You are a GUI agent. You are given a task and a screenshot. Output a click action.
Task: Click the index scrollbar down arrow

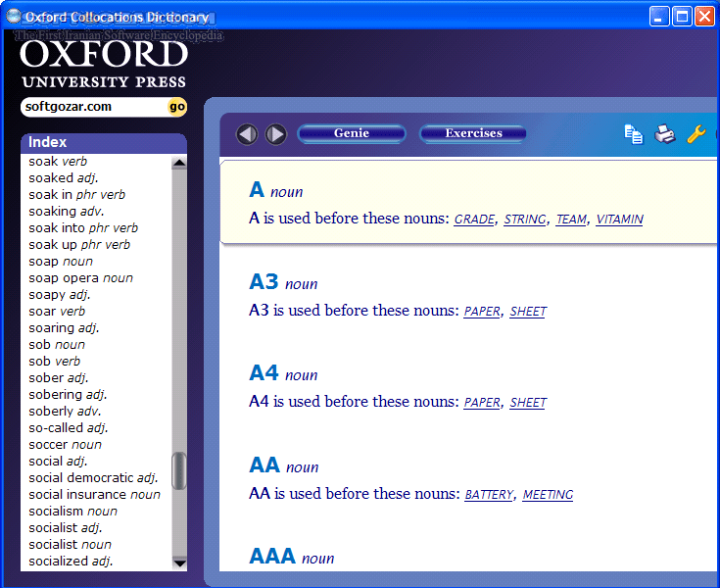pos(179,563)
